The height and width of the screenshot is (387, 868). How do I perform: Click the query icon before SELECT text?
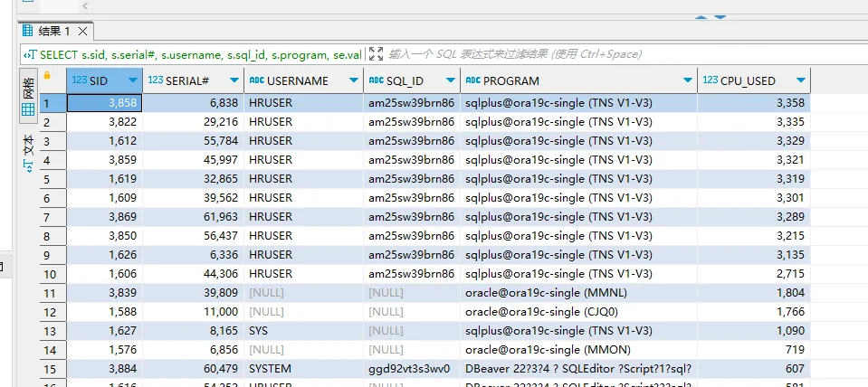click(x=31, y=54)
